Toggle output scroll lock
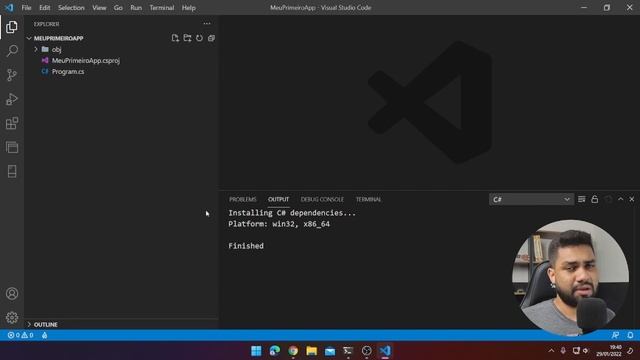640x360 pixels. coord(595,199)
